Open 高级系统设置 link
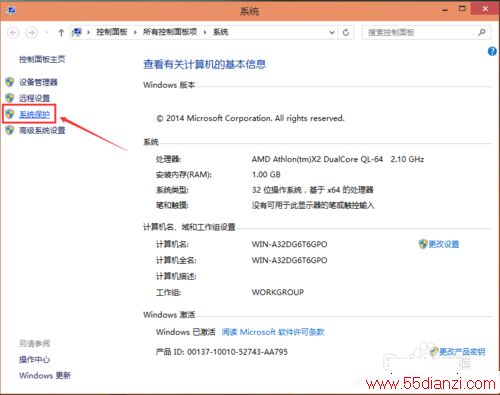Screen dimensions: 500x395 pos(42,130)
